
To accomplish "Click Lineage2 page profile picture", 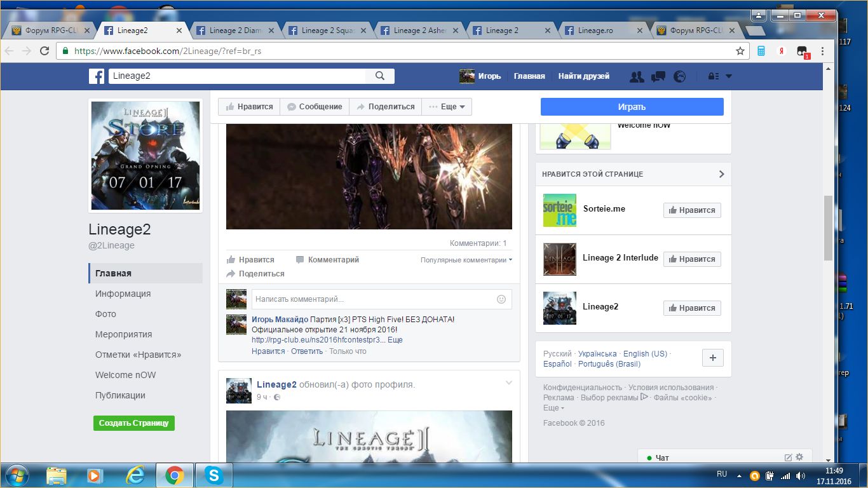I will pyautogui.click(x=146, y=156).
